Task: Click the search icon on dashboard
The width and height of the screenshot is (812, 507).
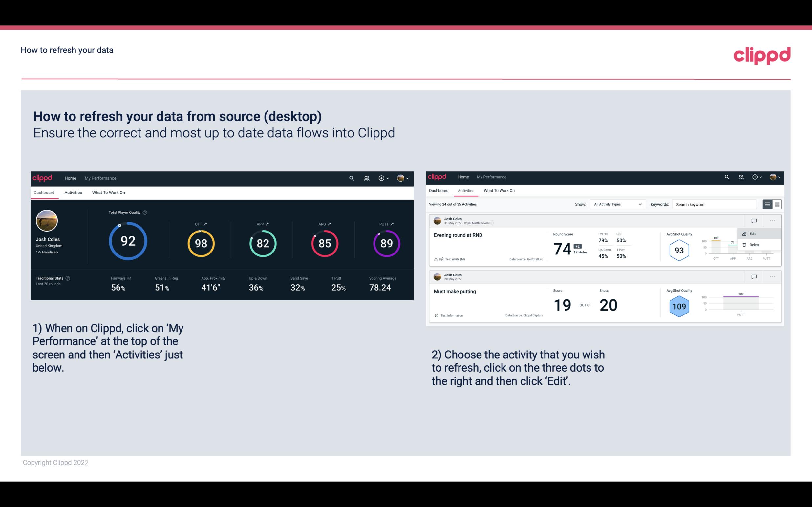Action: pyautogui.click(x=351, y=177)
